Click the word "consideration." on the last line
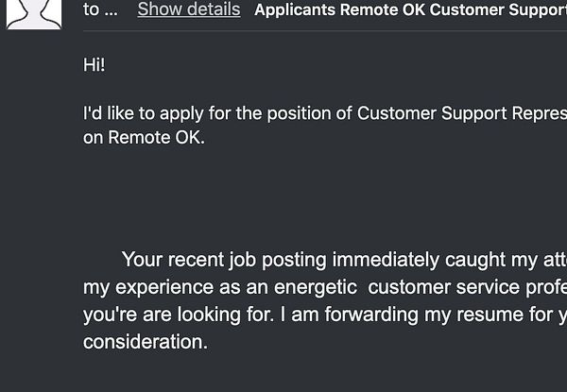This screenshot has width=567, height=392. pos(146,342)
